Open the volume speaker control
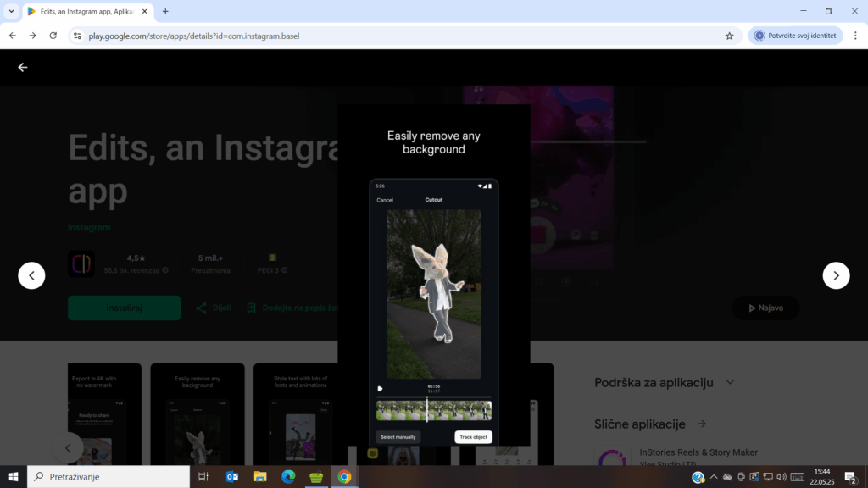Image resolution: width=868 pixels, height=488 pixels. coord(781,477)
